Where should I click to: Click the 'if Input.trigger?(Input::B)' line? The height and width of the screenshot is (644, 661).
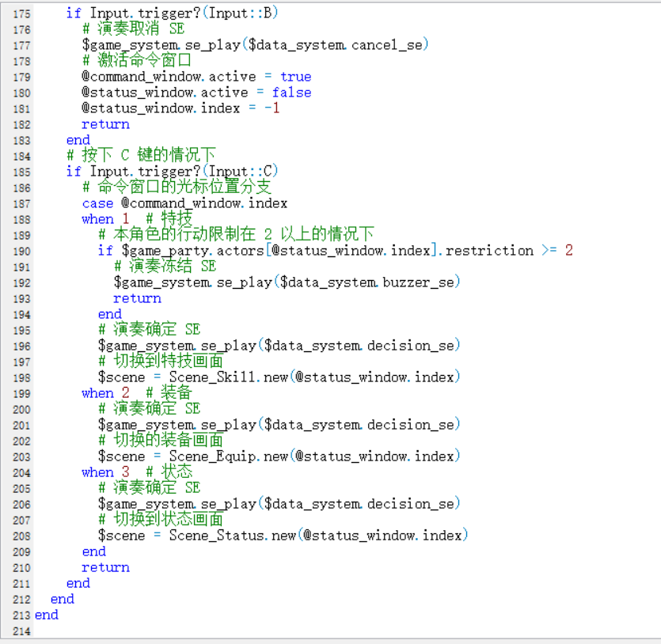[x=172, y=13]
